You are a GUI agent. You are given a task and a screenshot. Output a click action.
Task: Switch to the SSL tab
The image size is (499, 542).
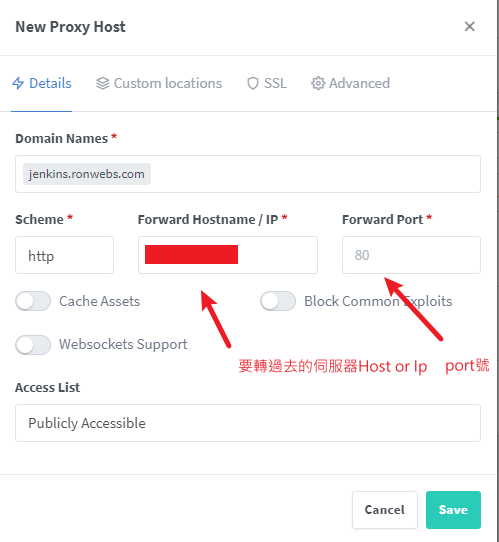267,83
